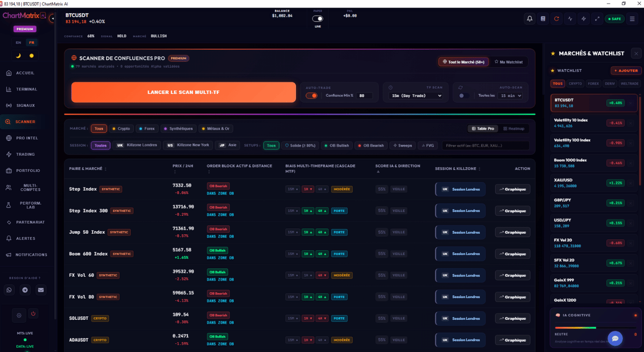Open WhatsApp support icon
Viewport: 644px width, 352px height.
click(10, 290)
